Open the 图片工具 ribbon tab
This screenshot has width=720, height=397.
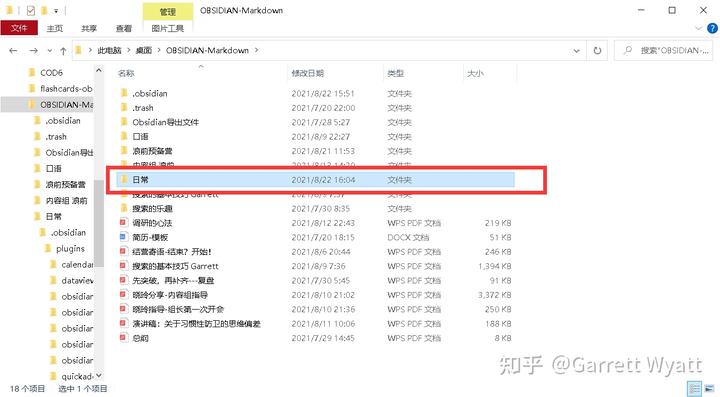pos(168,28)
